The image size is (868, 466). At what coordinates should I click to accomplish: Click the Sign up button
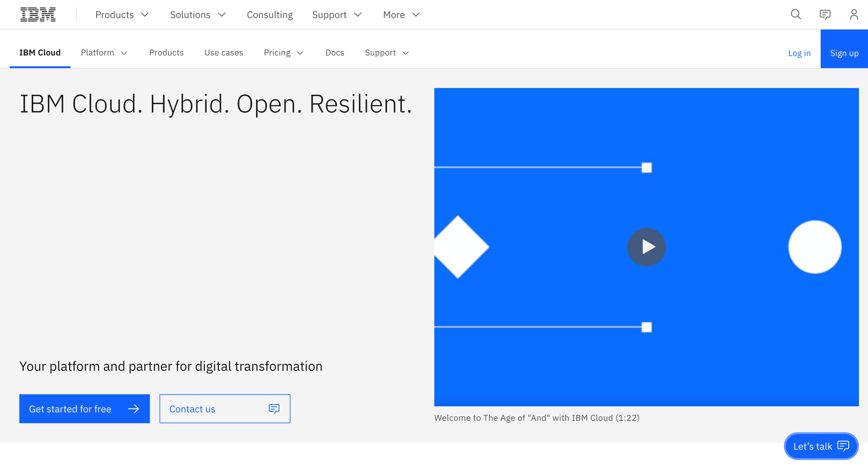click(x=844, y=49)
